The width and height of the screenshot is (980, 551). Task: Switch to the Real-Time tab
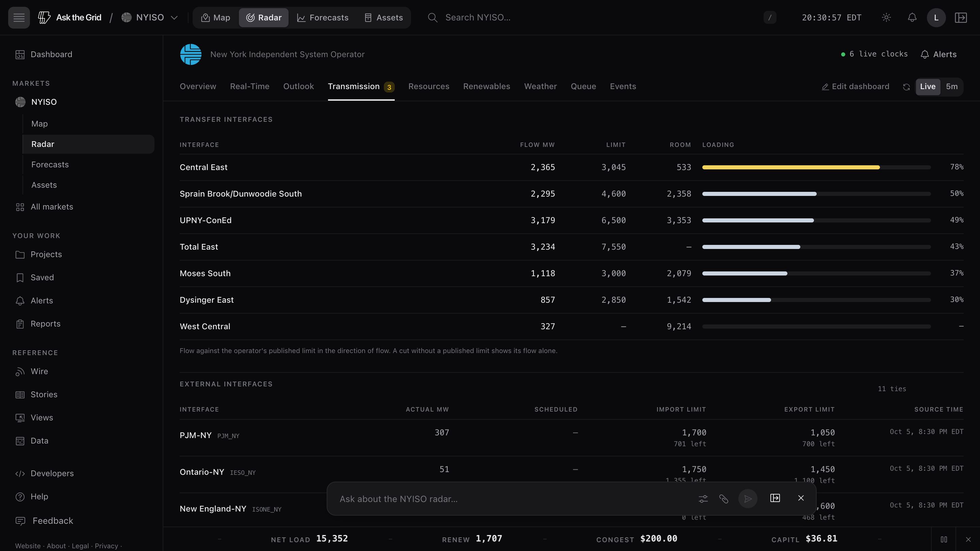click(x=249, y=87)
